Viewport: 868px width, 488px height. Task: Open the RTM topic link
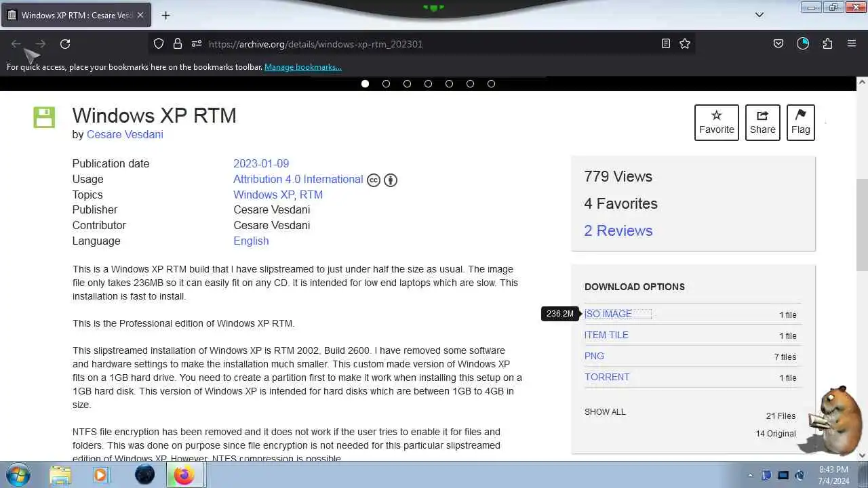311,195
